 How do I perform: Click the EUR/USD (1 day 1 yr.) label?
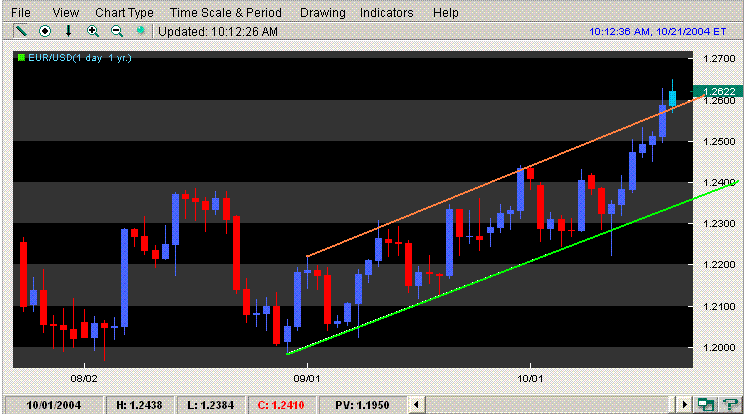click(80, 58)
